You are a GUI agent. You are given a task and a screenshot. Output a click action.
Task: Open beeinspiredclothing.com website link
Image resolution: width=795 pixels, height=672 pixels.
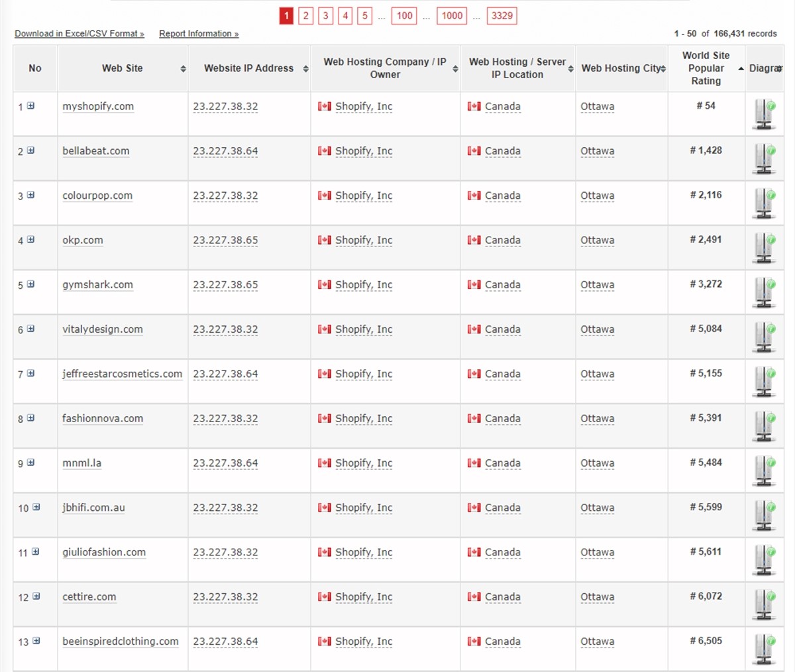tap(121, 641)
